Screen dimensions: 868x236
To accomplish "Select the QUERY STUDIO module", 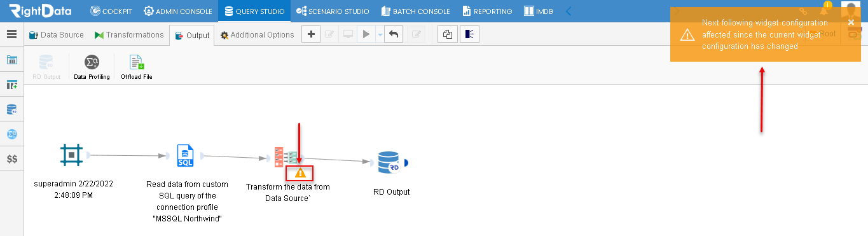I will 254,11.
